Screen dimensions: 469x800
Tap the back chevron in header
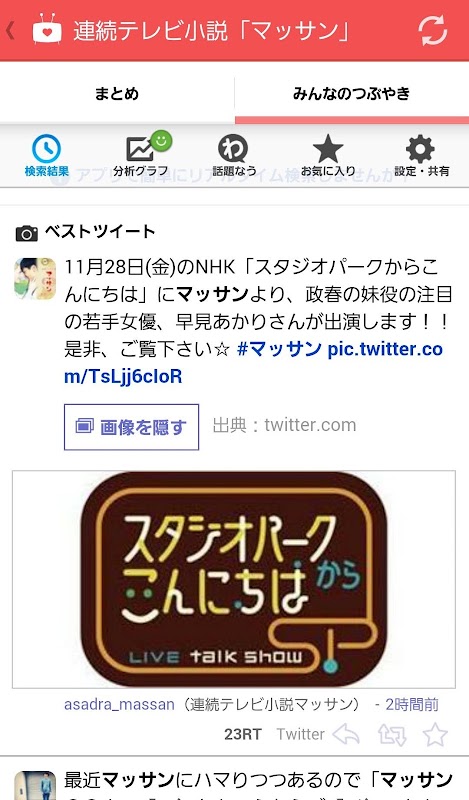click(10, 31)
